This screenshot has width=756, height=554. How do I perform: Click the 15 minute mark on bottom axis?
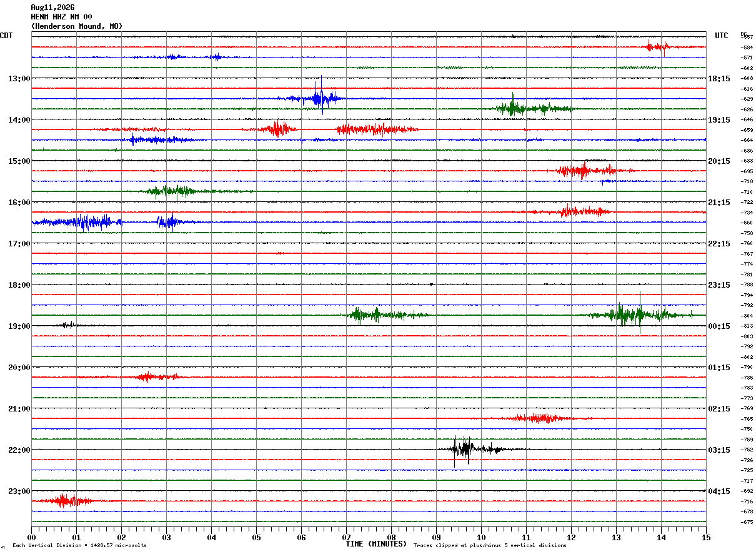tap(706, 538)
